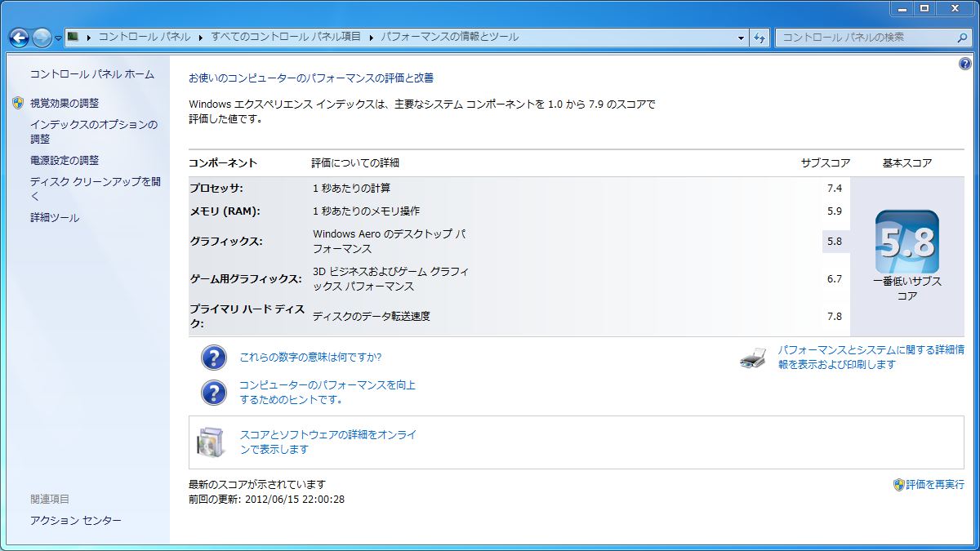Click the プロセッサ subscore 7.4
980x551 pixels.
click(x=834, y=189)
